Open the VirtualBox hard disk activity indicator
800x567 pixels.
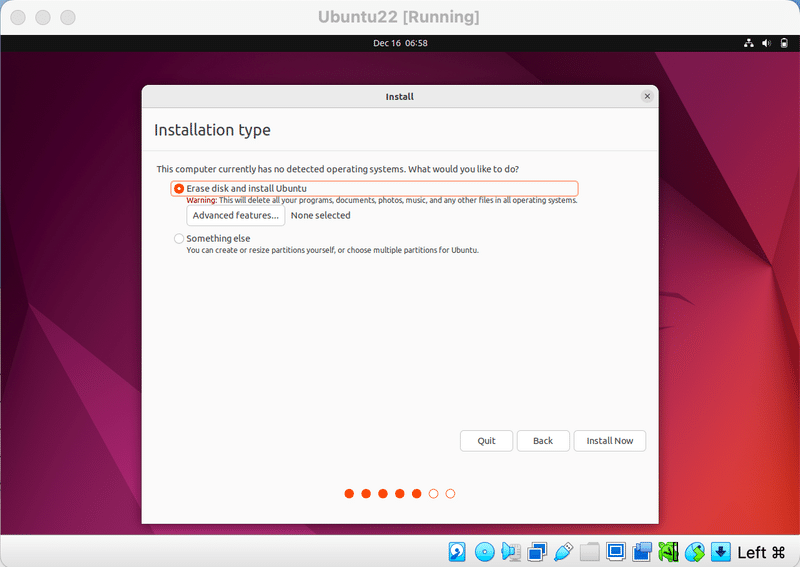tap(457, 552)
